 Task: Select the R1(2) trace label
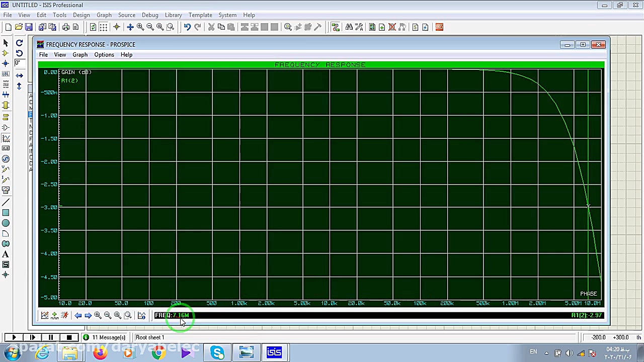69,80
